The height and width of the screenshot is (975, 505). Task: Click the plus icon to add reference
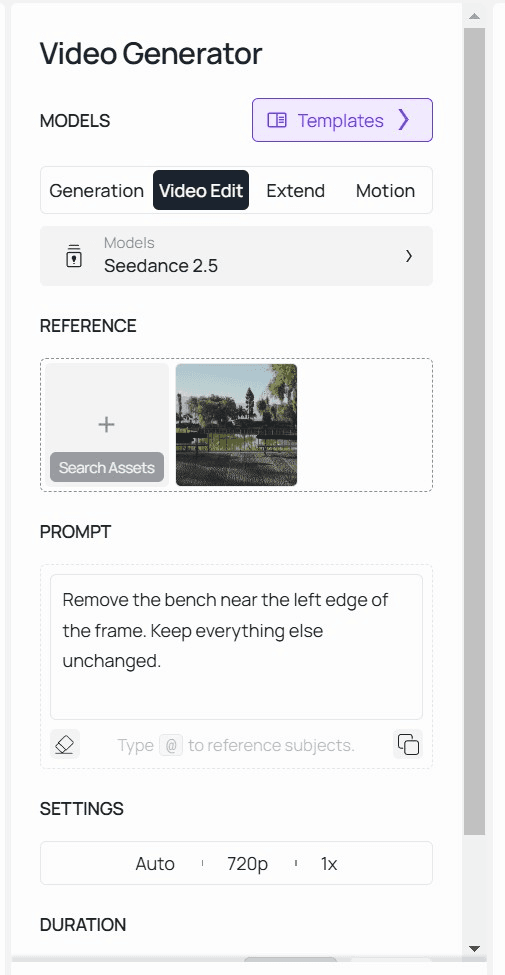106,424
